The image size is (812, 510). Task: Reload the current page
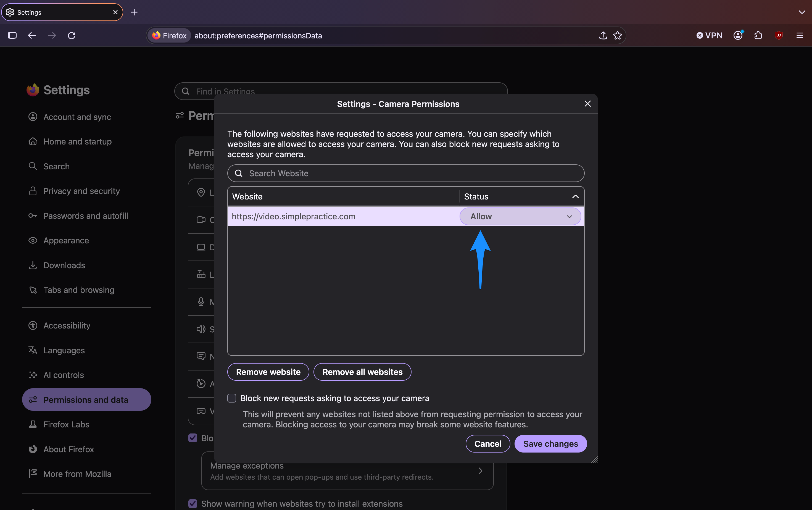[72, 35]
